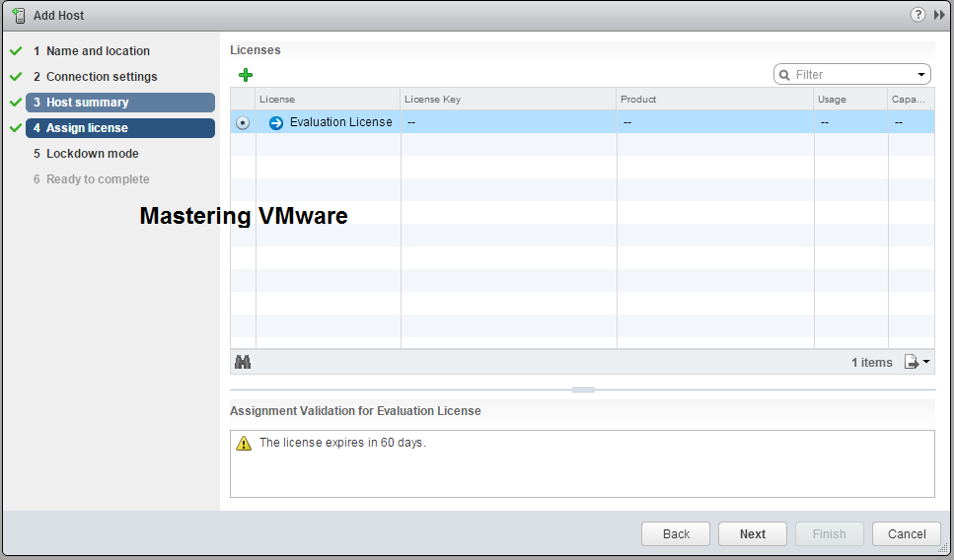
Task: Click the 'Assignment Validation for Evaluation License' heading
Action: click(x=355, y=411)
